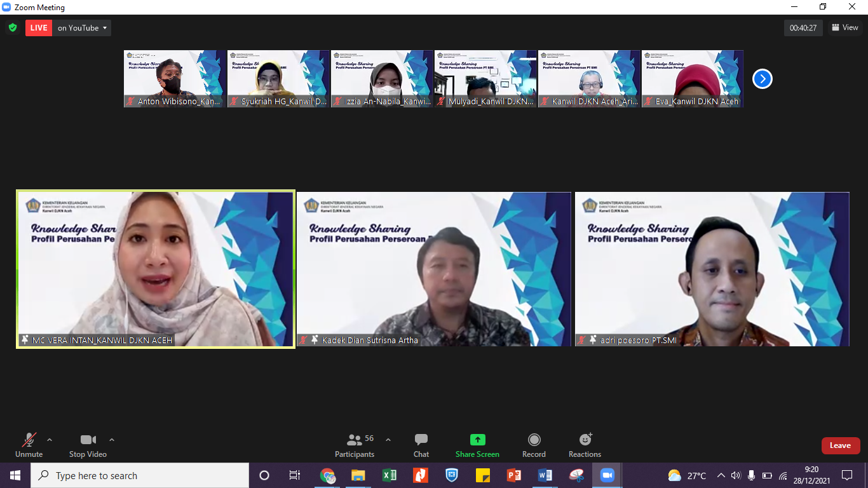
Task: Expand audio options arrow beside Unmute
Action: 50,440
